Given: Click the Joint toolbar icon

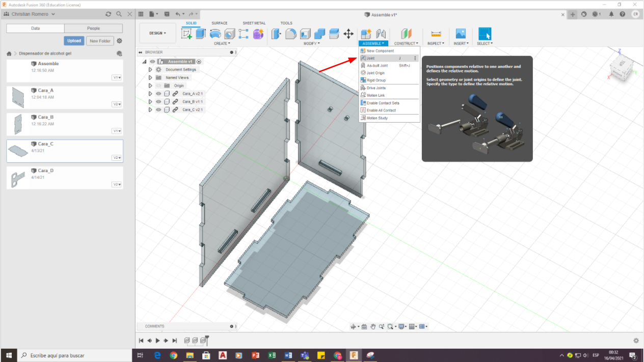Looking at the screenshot, I should point(381,34).
